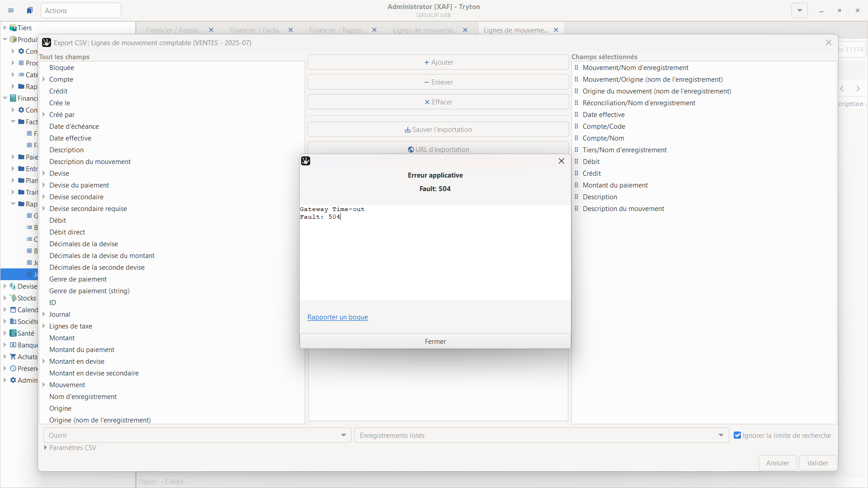Click the Santé module icon

13,333
